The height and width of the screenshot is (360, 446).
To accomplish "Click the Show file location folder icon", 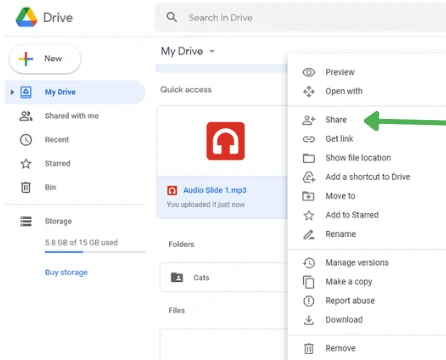I will click(309, 158).
